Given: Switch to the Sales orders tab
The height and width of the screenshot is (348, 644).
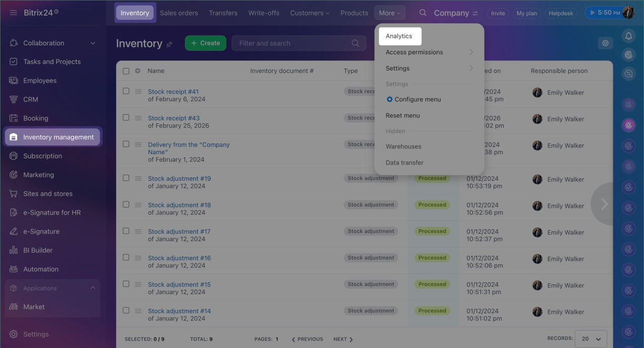Looking at the screenshot, I should tap(179, 13).
